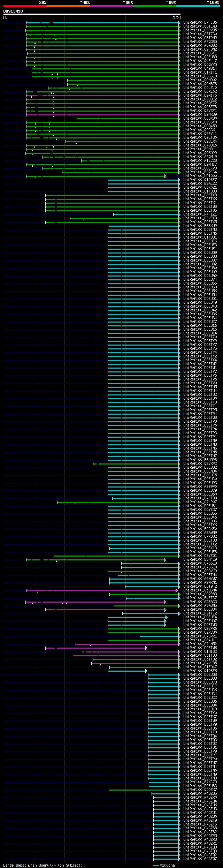Select the purple alignment bar for UniRef100_B9RIT5

click(x=103, y=96)
